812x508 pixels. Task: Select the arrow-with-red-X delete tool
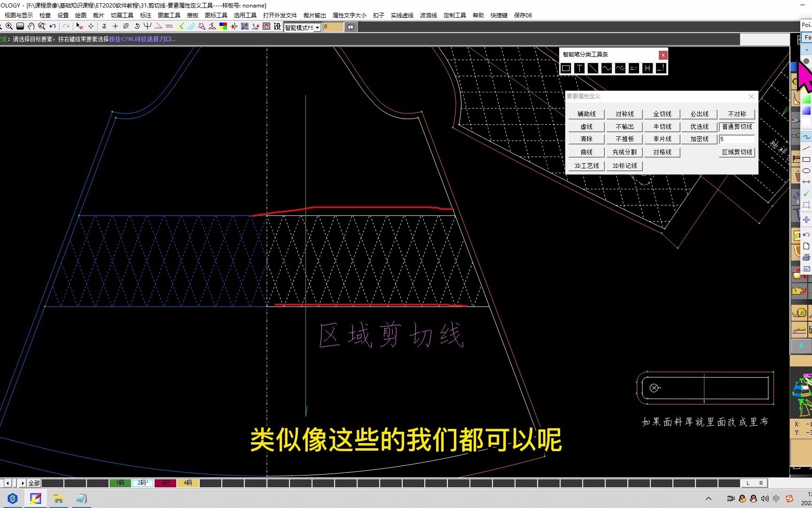pyautogui.click(x=80, y=26)
